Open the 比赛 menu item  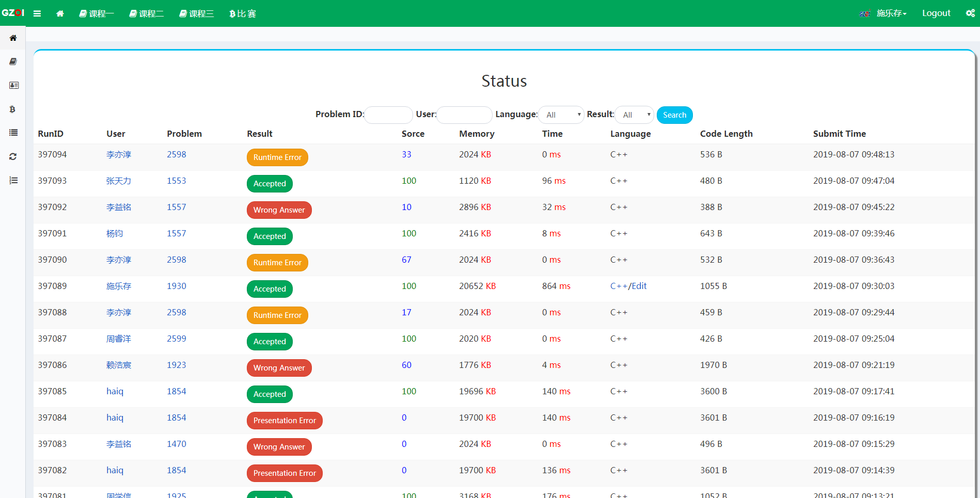coord(243,13)
